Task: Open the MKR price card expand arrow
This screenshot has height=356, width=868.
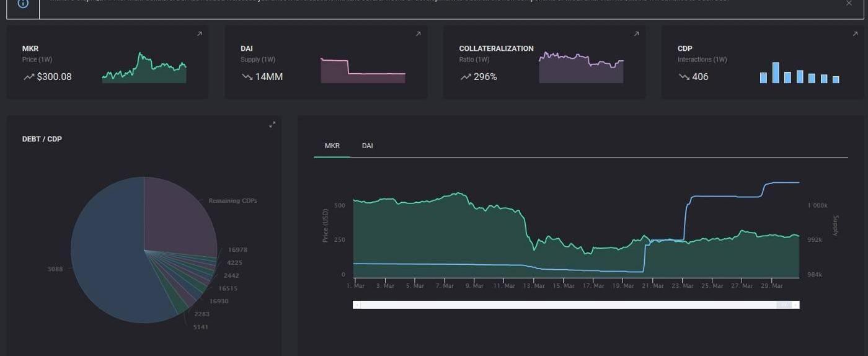Action: (x=199, y=34)
